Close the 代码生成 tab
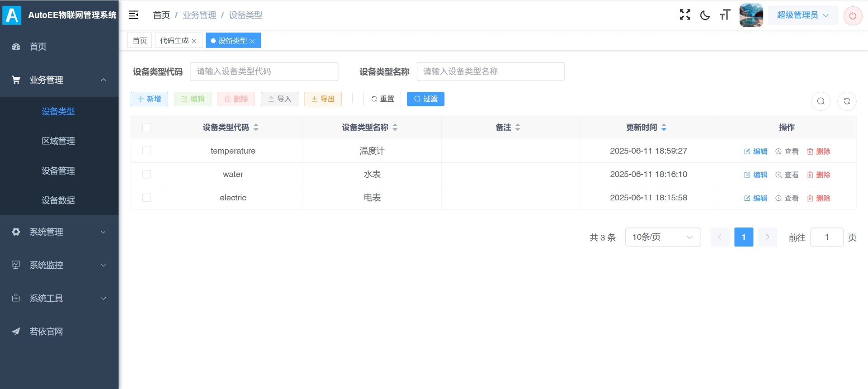Viewport: 868px width, 389px height. [x=194, y=41]
